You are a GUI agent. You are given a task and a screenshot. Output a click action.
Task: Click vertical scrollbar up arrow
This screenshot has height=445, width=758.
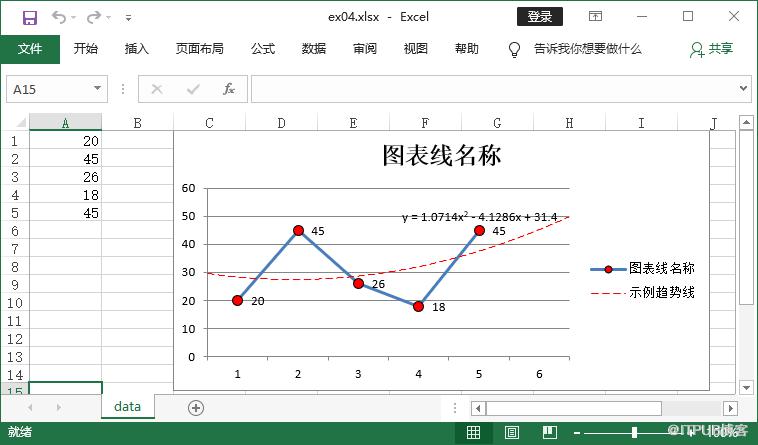tap(746, 122)
